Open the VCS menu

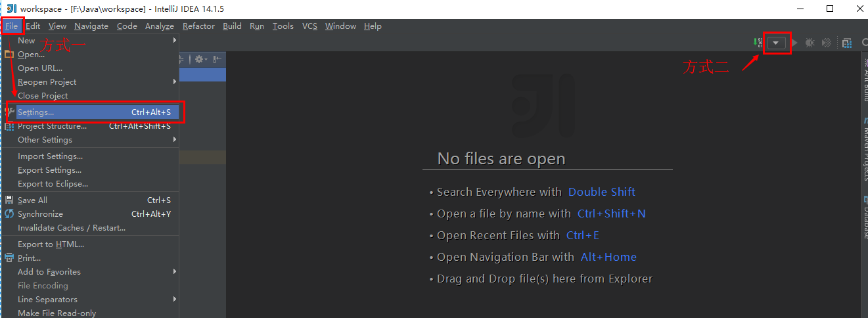click(x=309, y=26)
